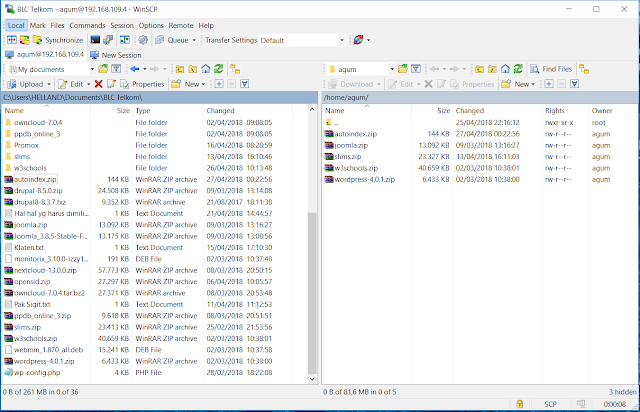This screenshot has height=412, width=640.
Task: Open the Options menu
Action: click(x=151, y=25)
